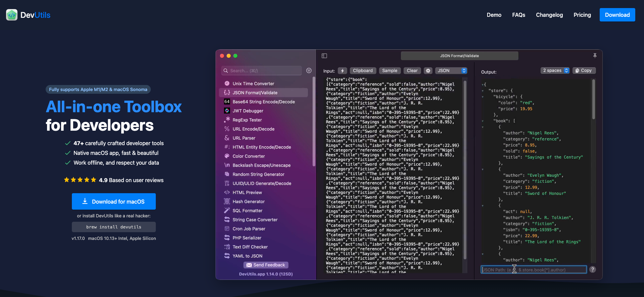The height and width of the screenshot is (297, 644).
Task: Click the "4.9 Based on user reviews" text
Action: (131, 180)
